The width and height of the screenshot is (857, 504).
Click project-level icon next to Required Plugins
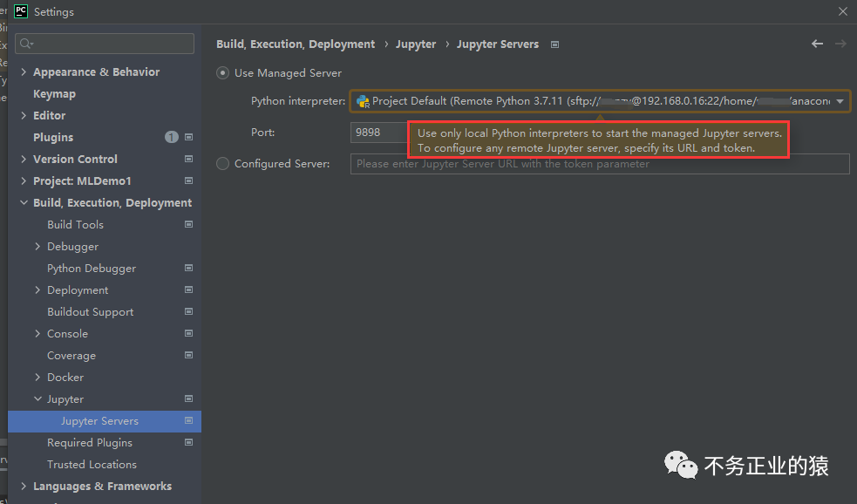click(188, 442)
